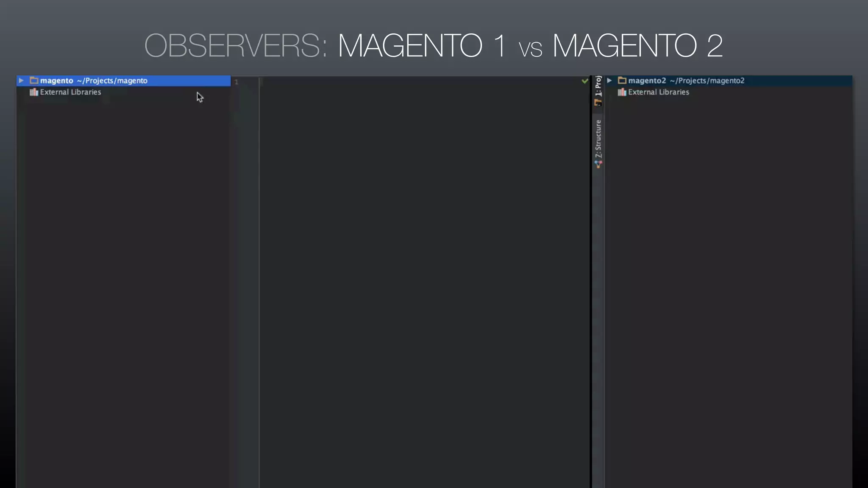The width and height of the screenshot is (868, 488).
Task: Open External Libraries under magento project
Action: click(70, 92)
